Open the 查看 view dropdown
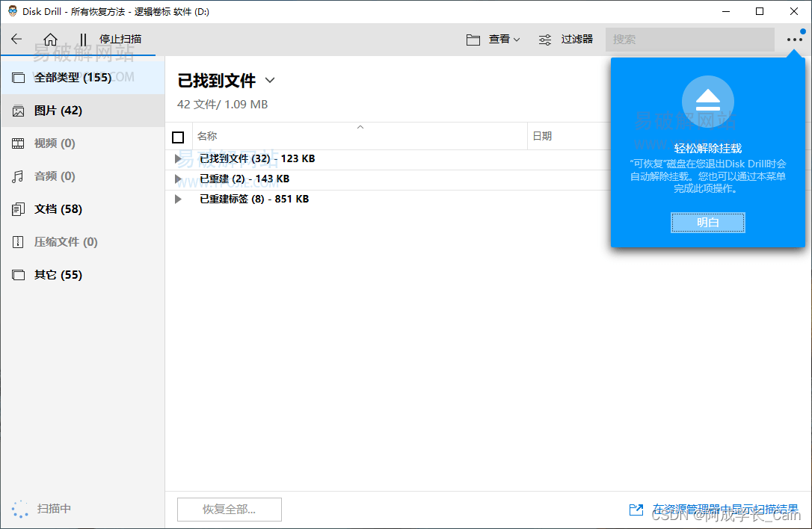The width and height of the screenshot is (812, 529). (504, 40)
